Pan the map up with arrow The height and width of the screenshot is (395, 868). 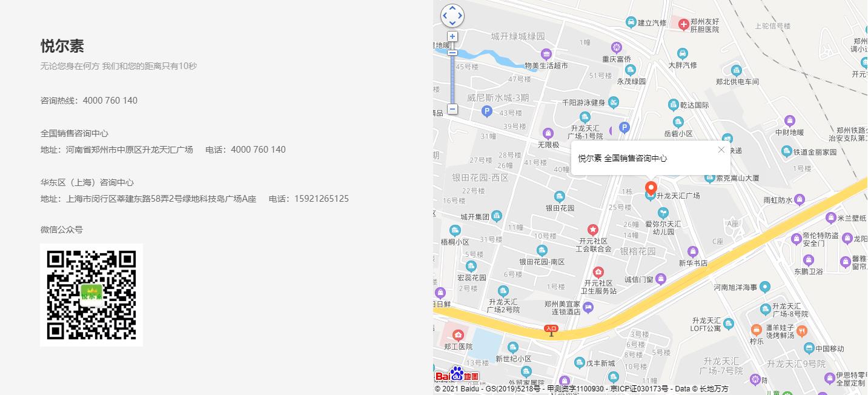point(452,8)
